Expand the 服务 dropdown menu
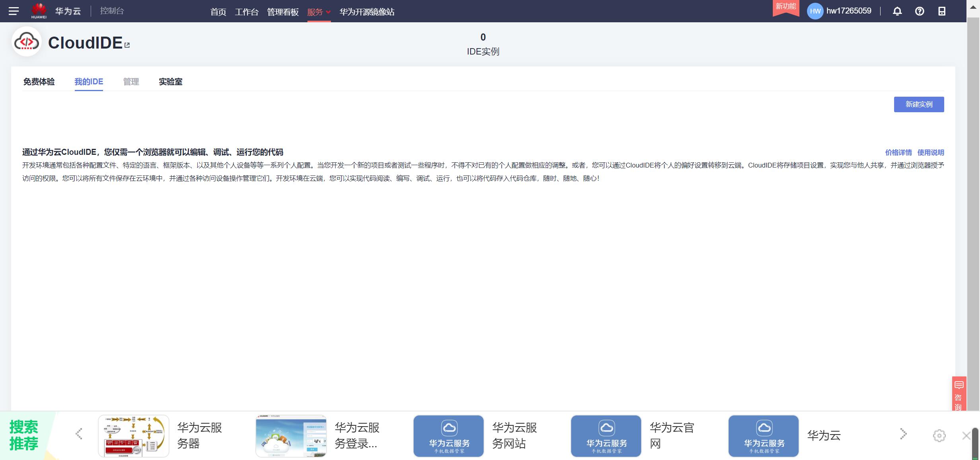The image size is (980, 460). [x=319, y=12]
